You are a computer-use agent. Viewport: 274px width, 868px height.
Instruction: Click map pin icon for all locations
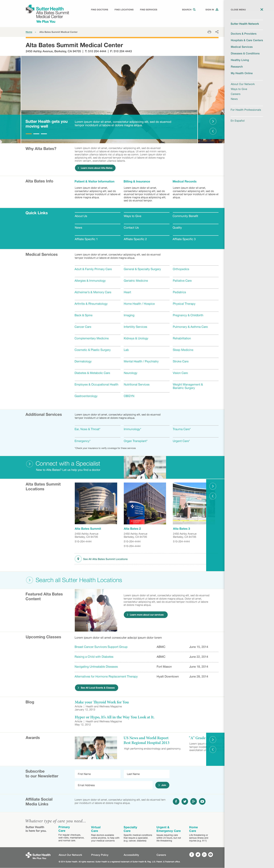tap(78, 559)
